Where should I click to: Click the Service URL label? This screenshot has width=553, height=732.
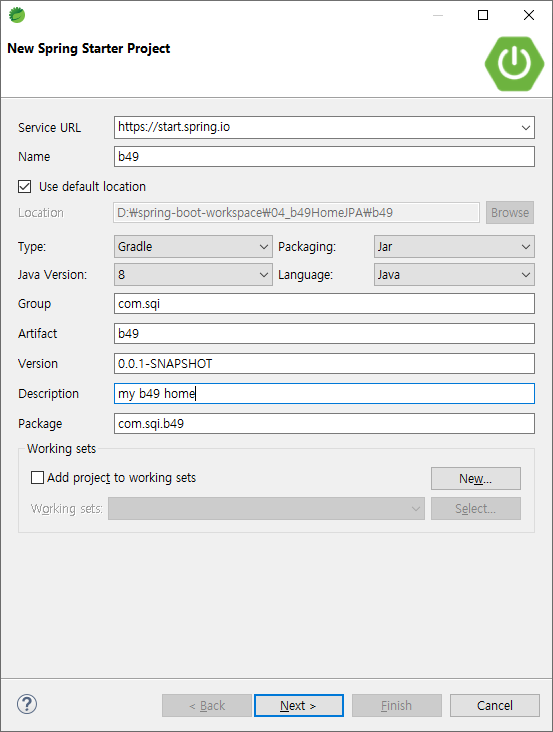coord(49,127)
